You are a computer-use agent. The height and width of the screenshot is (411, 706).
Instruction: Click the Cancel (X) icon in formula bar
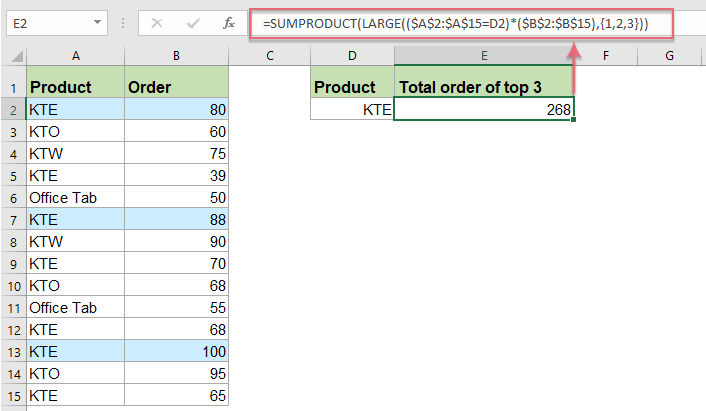click(x=156, y=21)
